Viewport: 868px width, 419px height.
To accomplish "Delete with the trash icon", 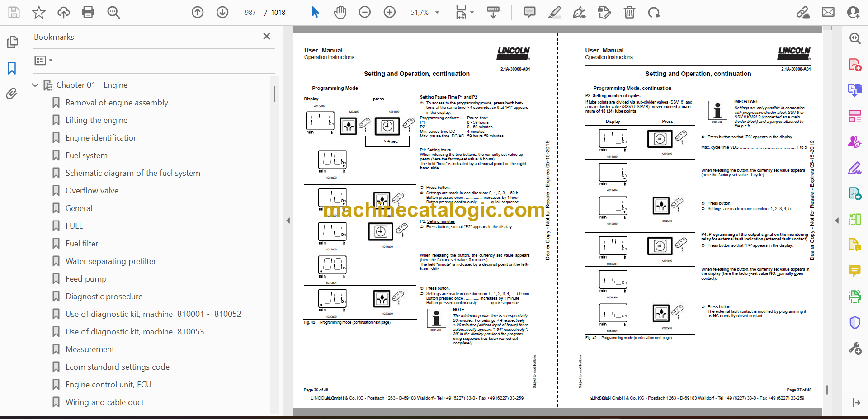I will click(x=629, y=12).
